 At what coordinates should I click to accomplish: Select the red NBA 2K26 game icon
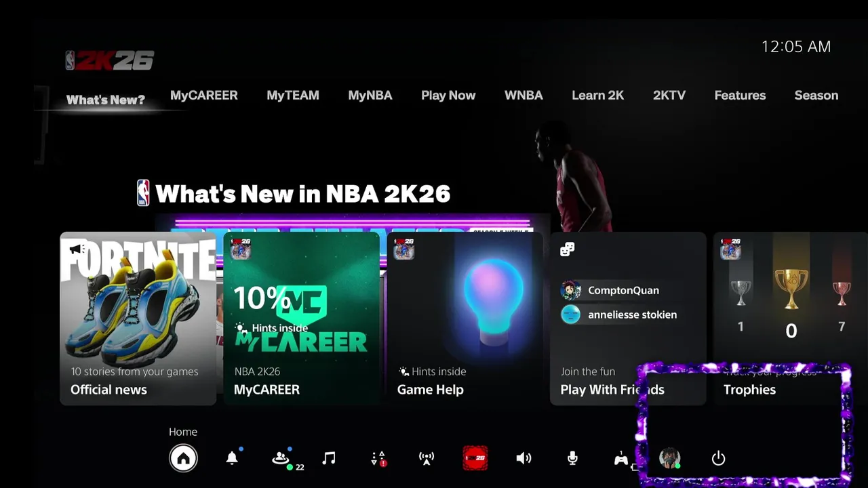(475, 458)
